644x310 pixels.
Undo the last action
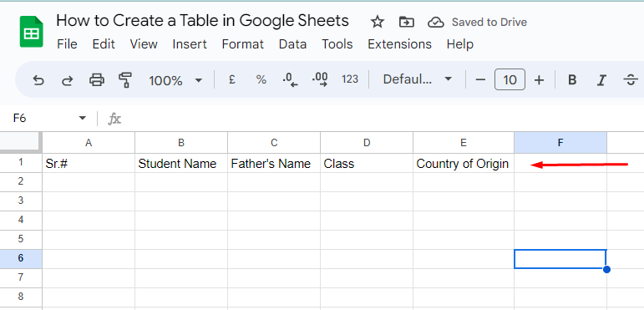point(38,79)
